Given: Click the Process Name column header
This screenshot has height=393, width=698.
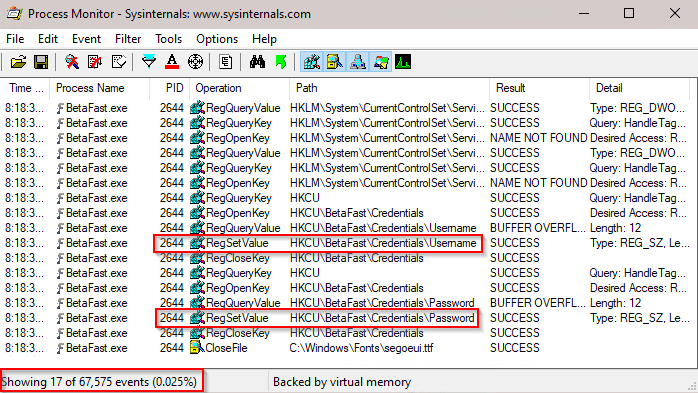Looking at the screenshot, I should coord(100,88).
